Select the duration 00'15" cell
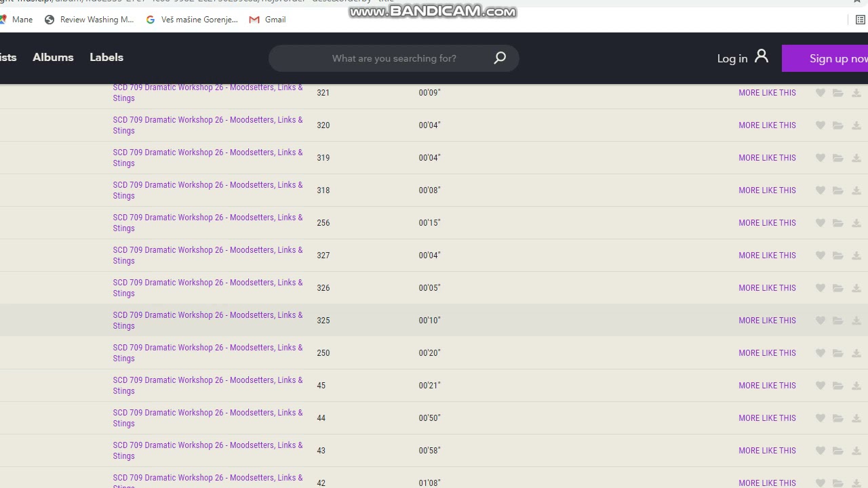This screenshot has height=488, width=868. pos(429,223)
